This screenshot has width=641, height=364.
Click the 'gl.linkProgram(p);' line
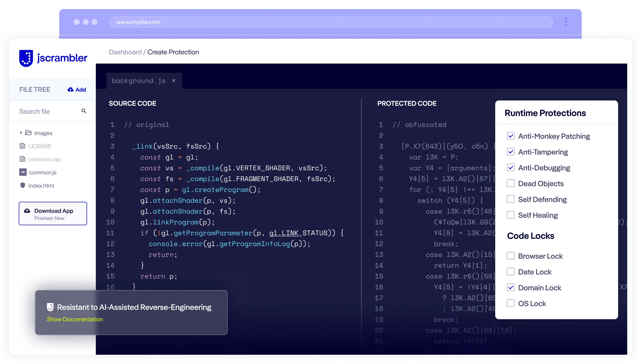tap(177, 222)
